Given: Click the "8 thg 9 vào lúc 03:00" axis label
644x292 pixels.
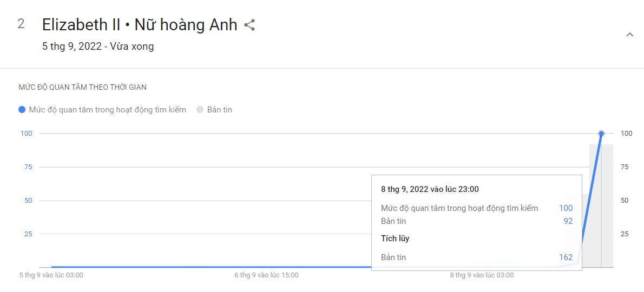Looking at the screenshot, I should [x=482, y=275].
